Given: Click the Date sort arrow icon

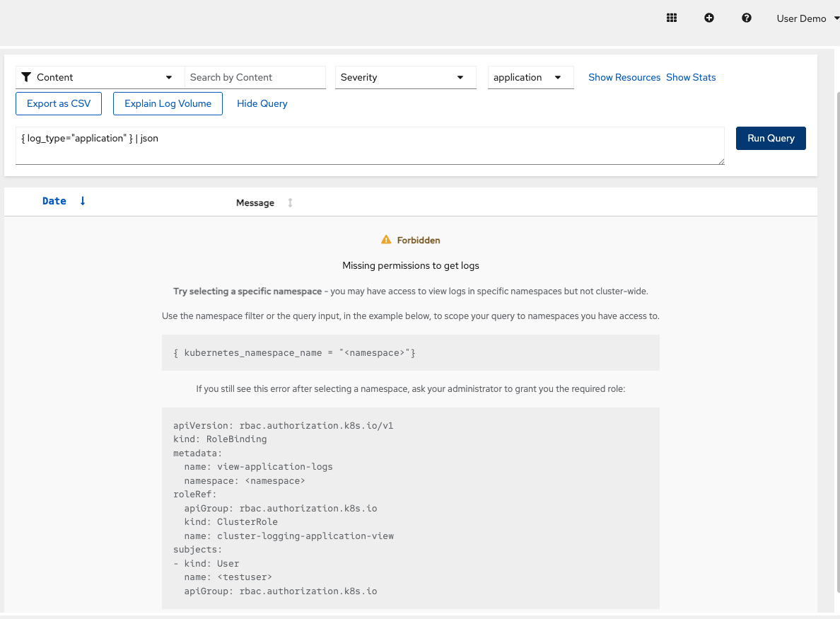Looking at the screenshot, I should tap(83, 201).
